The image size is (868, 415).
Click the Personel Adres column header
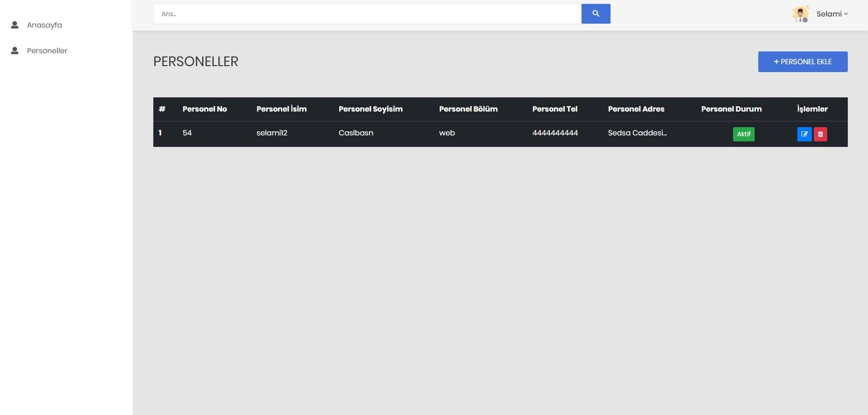[636, 109]
